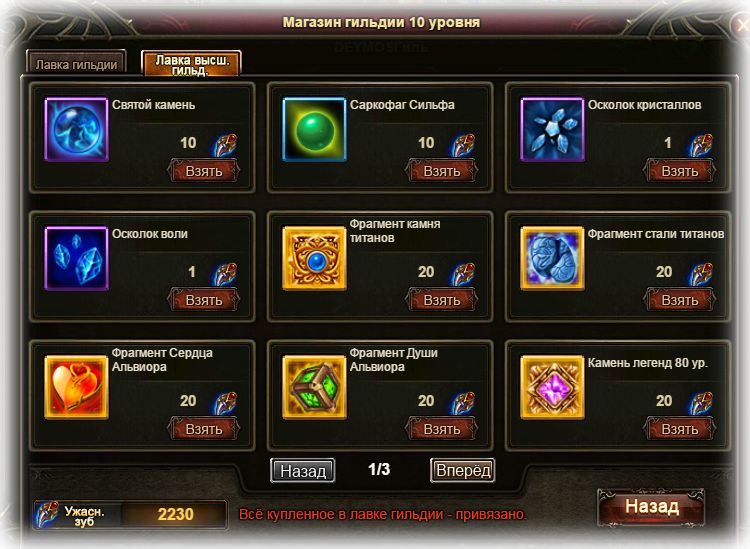Select the Осколок кристаллов item icon
The height and width of the screenshot is (549, 750).
(x=552, y=129)
